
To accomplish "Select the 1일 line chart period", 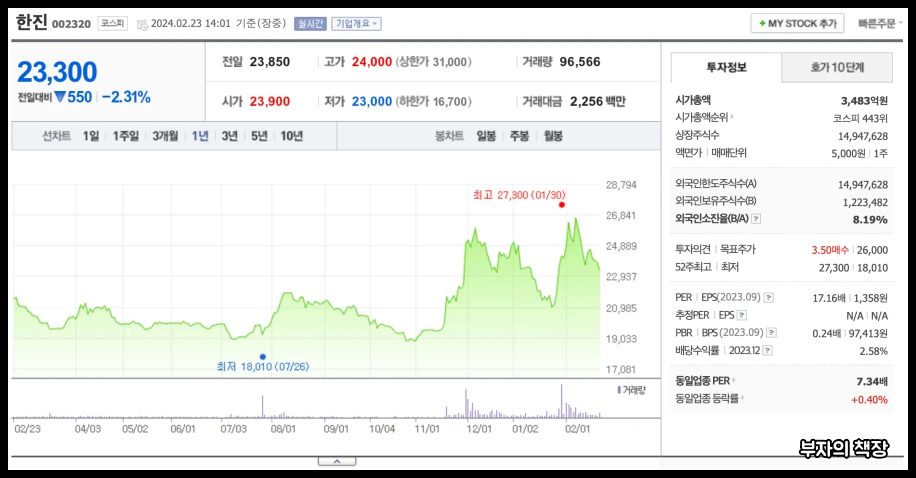I will coord(91,136).
